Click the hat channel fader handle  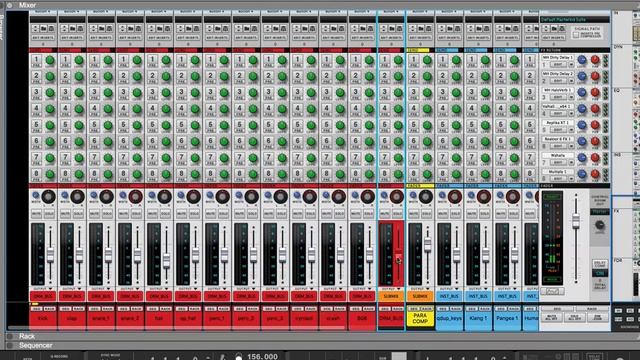click(166, 260)
